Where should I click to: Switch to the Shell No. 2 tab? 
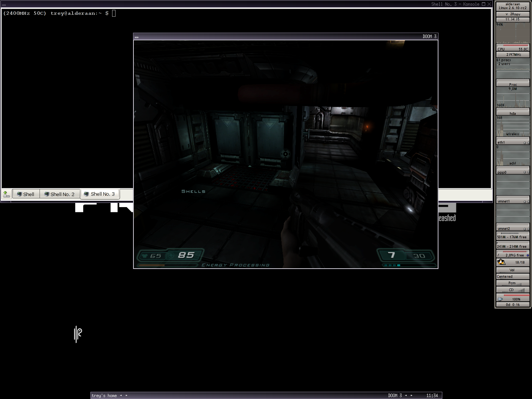(60, 194)
